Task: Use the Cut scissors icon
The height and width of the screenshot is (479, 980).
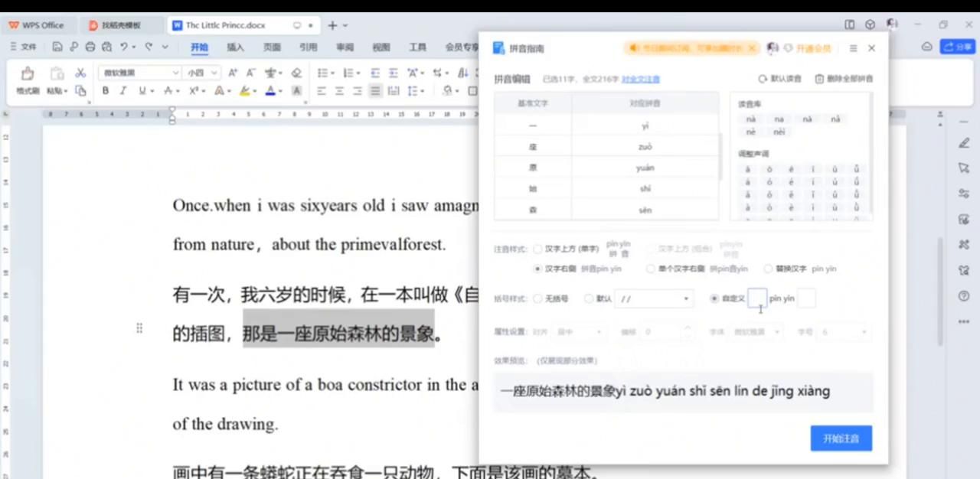Action: tap(80, 73)
